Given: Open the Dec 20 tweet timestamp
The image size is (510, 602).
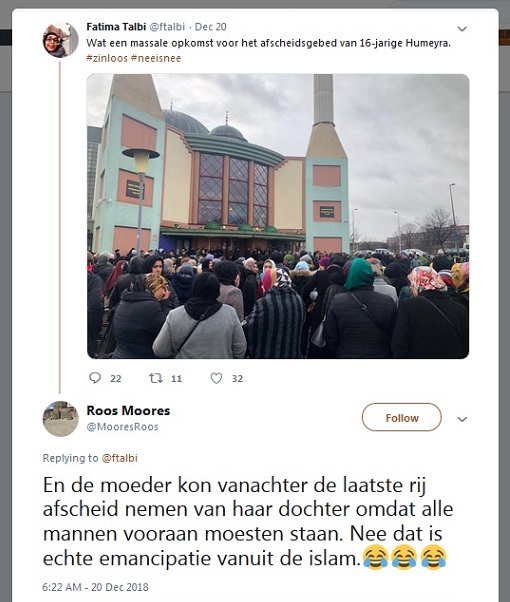Looking at the screenshot, I should point(210,27).
